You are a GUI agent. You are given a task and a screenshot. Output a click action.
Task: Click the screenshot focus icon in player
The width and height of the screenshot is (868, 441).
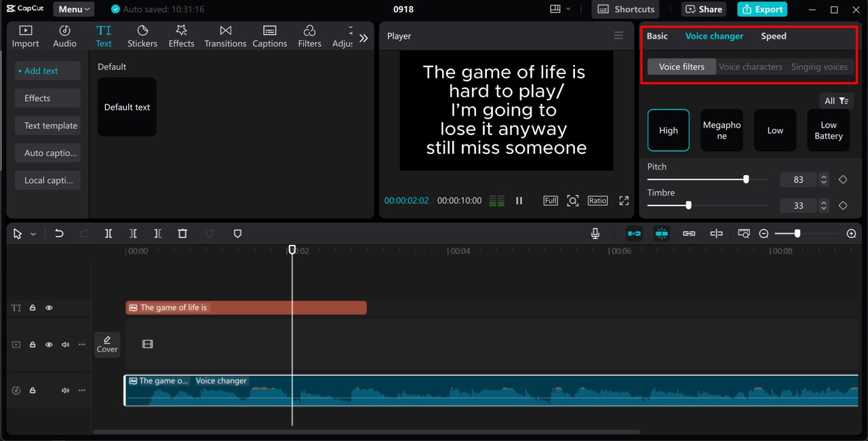pyautogui.click(x=573, y=201)
